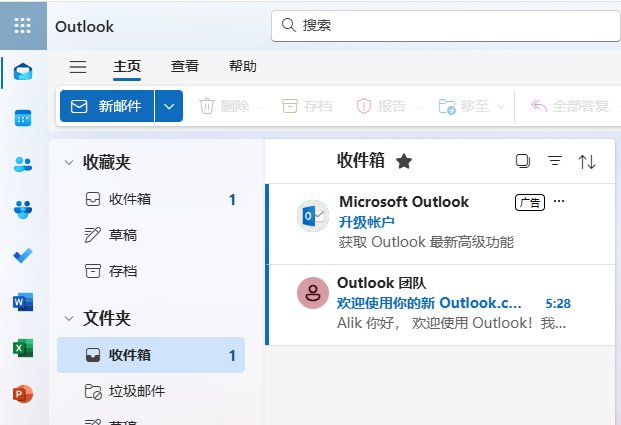Click the 存档 archive toolbar button
Viewport: 621px width, 425px height.
pyautogui.click(x=307, y=106)
